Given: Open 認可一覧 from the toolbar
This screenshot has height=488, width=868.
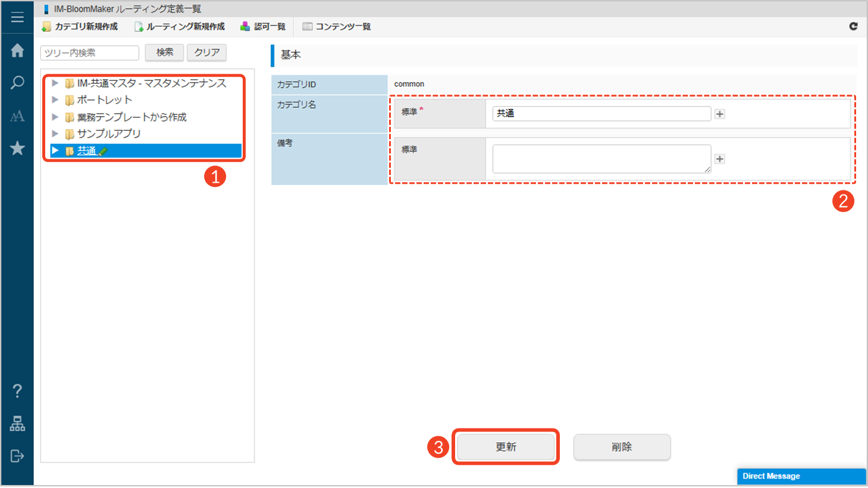Looking at the screenshot, I should click(x=263, y=27).
